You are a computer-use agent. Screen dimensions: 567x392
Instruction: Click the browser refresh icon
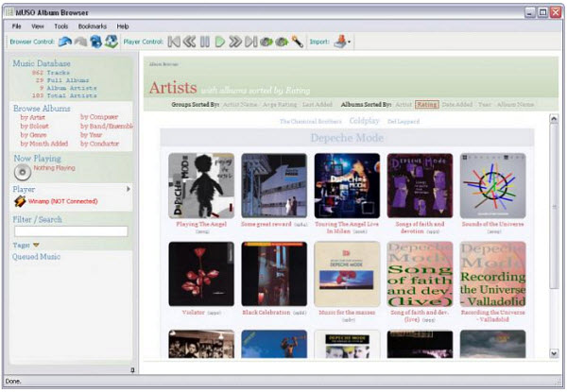point(111,42)
